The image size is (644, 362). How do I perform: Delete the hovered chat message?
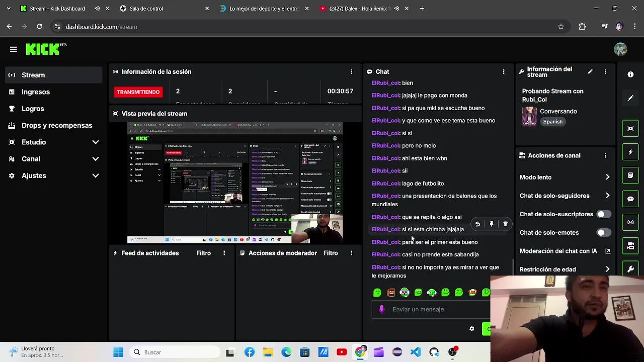click(506, 224)
